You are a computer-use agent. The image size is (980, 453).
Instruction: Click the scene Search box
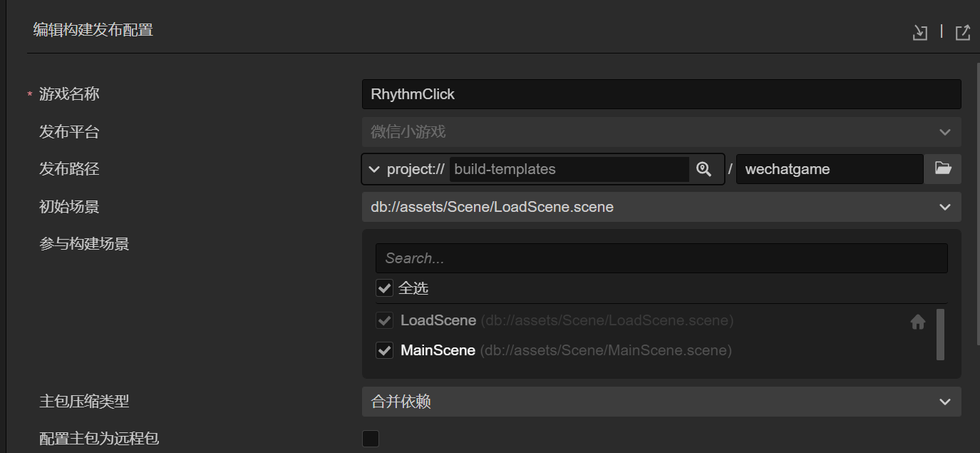tap(661, 258)
